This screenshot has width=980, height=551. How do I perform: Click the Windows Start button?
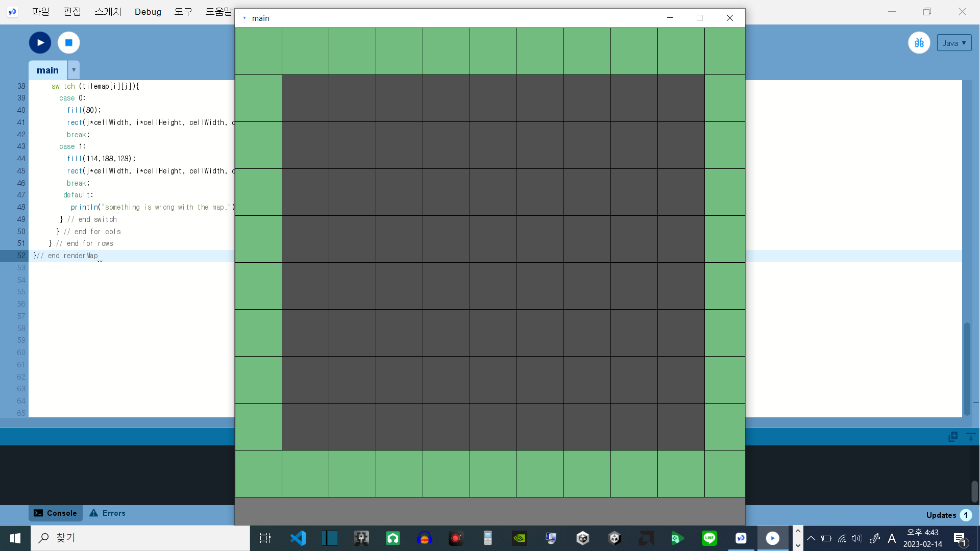(x=15, y=538)
